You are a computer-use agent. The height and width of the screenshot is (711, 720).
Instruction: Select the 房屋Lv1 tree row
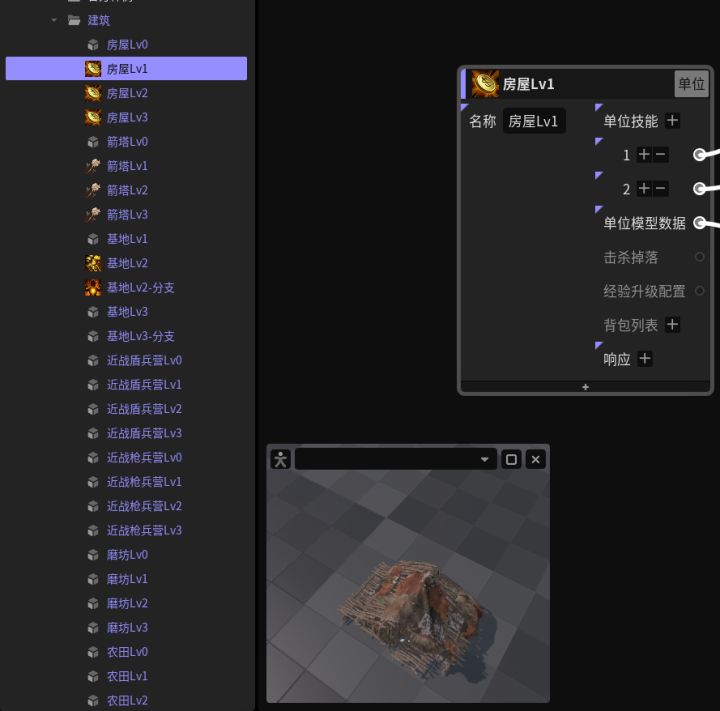(126, 69)
